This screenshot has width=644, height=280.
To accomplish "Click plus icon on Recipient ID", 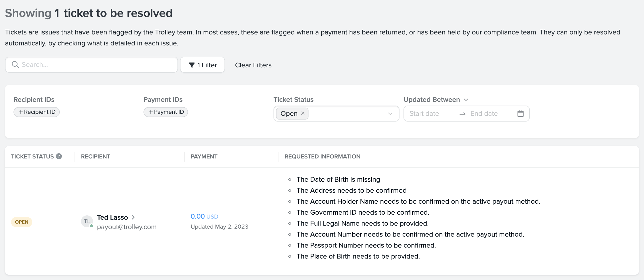I will pyautogui.click(x=21, y=112).
